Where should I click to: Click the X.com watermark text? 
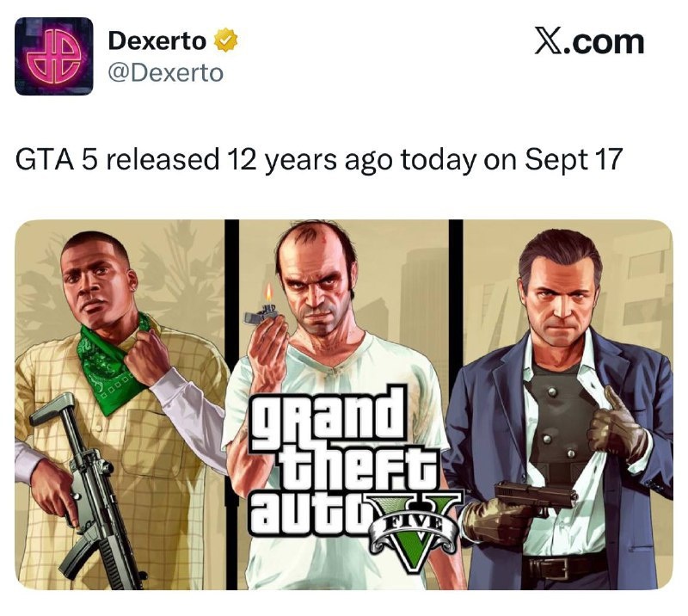click(x=589, y=41)
